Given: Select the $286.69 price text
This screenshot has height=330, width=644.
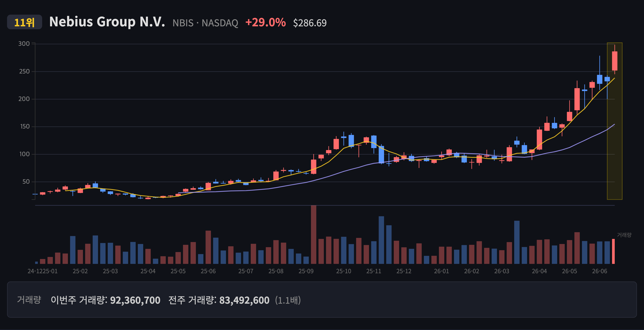Looking at the screenshot, I should click(x=310, y=23).
